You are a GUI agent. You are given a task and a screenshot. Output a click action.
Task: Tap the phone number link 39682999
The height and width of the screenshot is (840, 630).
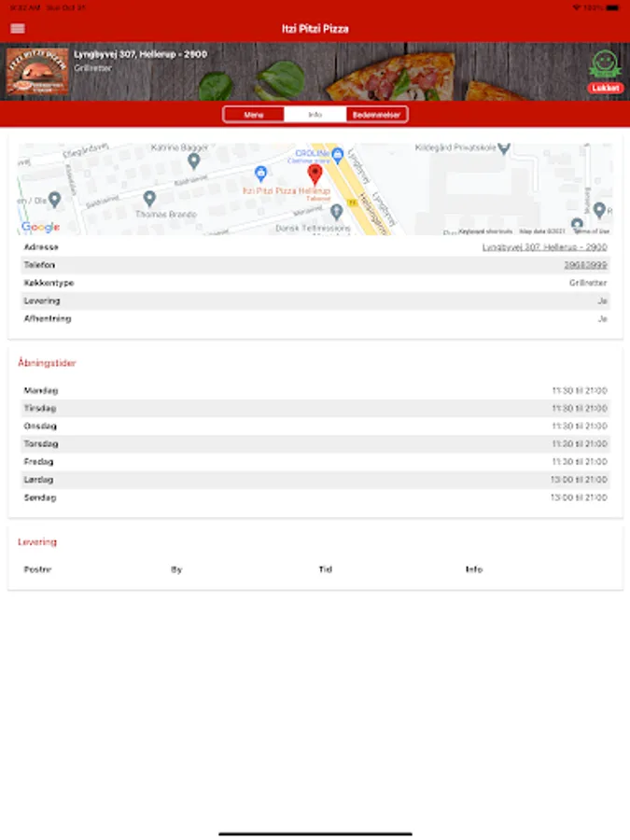(585, 265)
